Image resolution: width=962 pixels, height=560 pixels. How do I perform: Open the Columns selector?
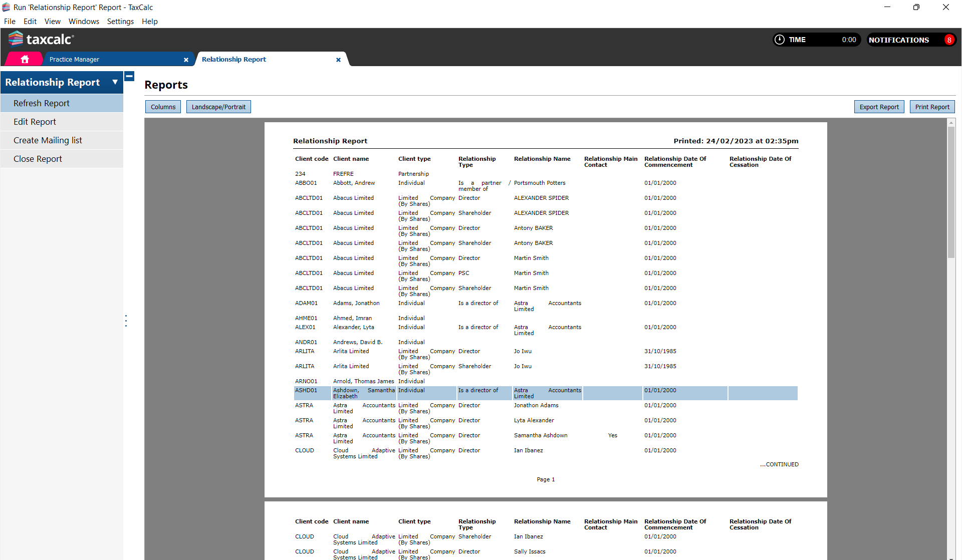click(163, 107)
